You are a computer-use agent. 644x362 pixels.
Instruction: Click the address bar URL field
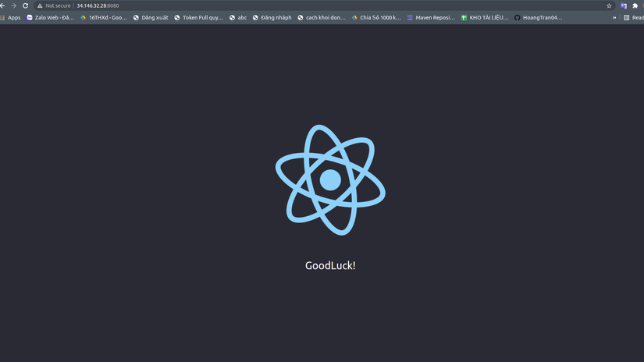320,5
